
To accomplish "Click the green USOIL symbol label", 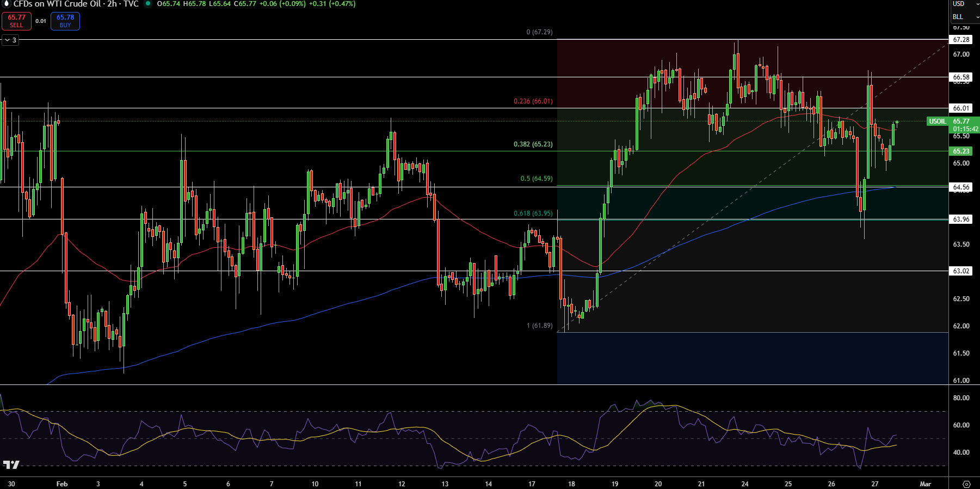I will 937,121.
